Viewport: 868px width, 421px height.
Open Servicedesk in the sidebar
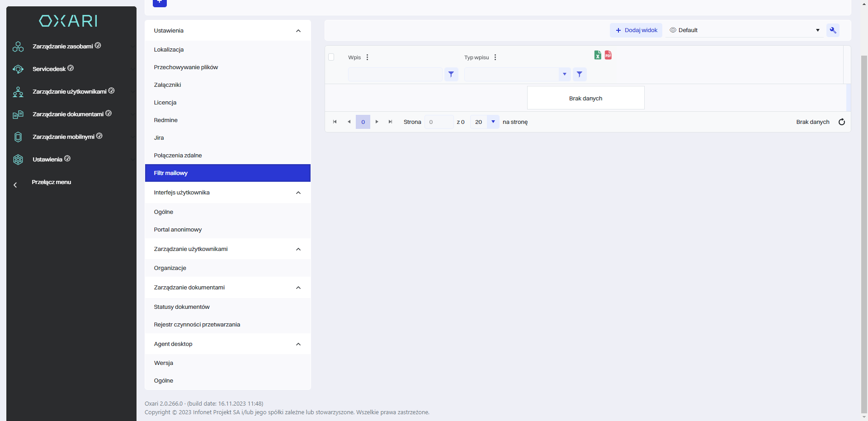click(x=49, y=69)
